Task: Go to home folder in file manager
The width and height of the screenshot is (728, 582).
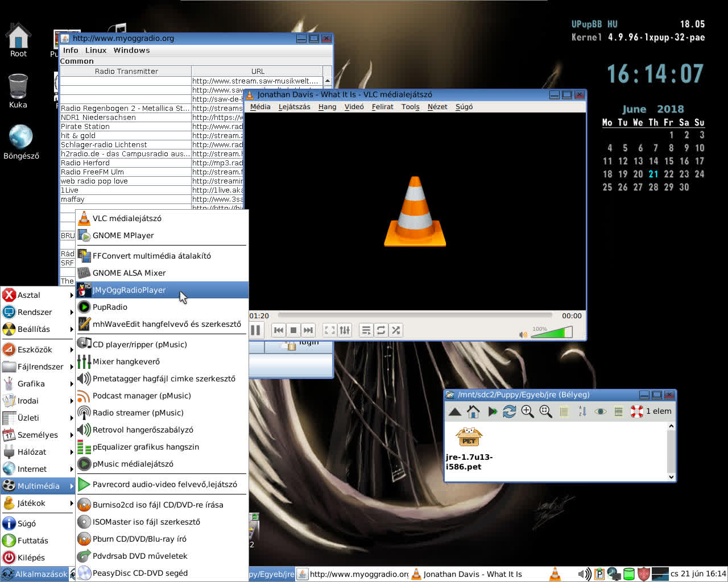Action: pos(473,411)
